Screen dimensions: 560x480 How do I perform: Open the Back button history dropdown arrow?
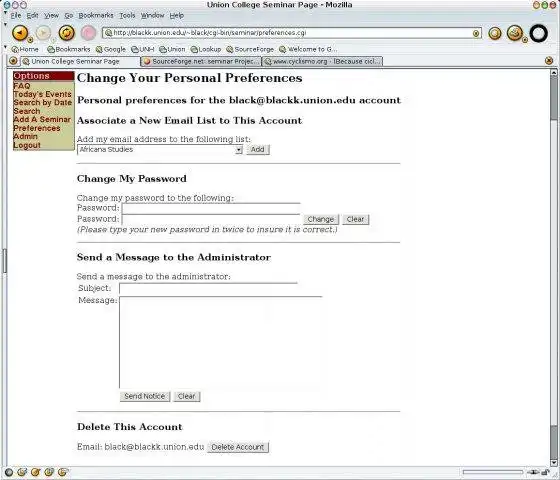(x=30, y=40)
